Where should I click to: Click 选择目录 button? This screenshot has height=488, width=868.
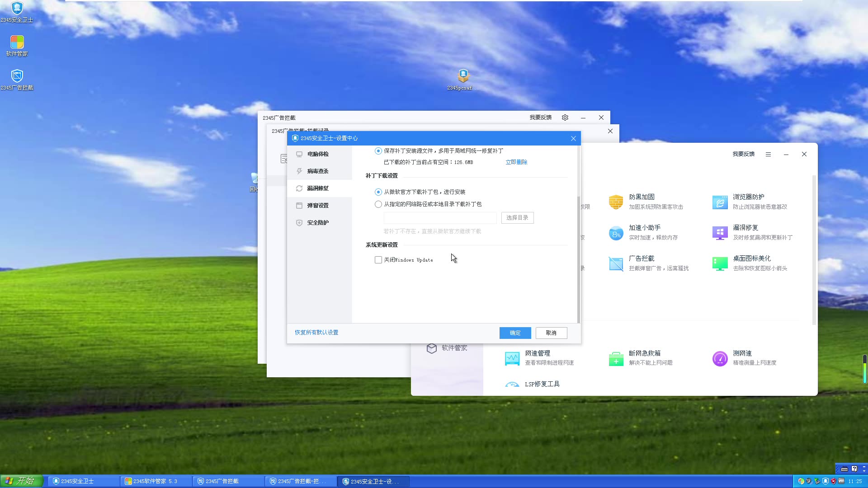tap(517, 218)
